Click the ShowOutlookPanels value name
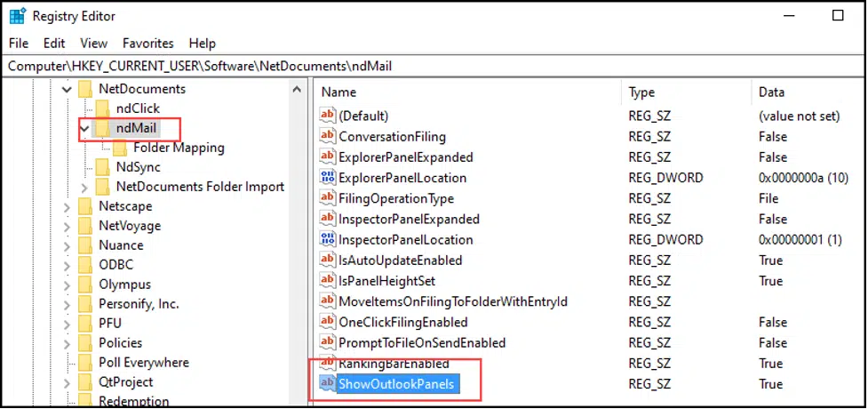868x409 pixels. pos(396,384)
